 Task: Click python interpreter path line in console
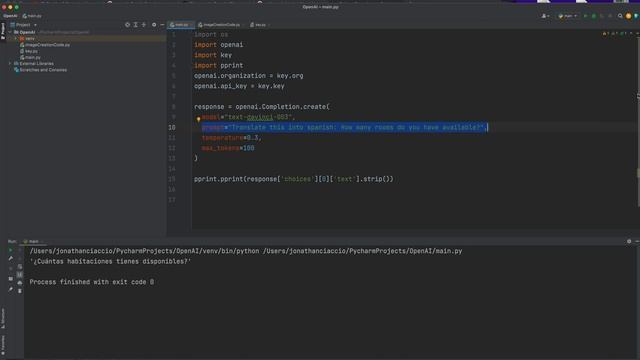click(246, 251)
